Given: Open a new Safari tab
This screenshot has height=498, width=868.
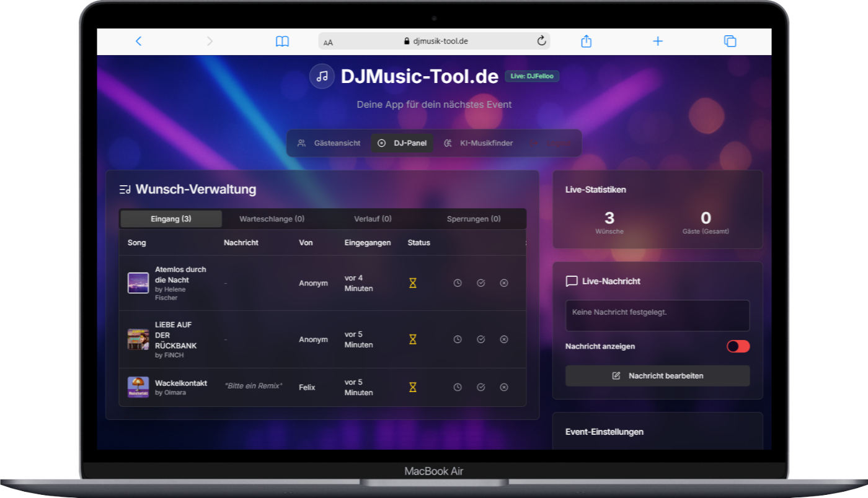Looking at the screenshot, I should (x=658, y=41).
